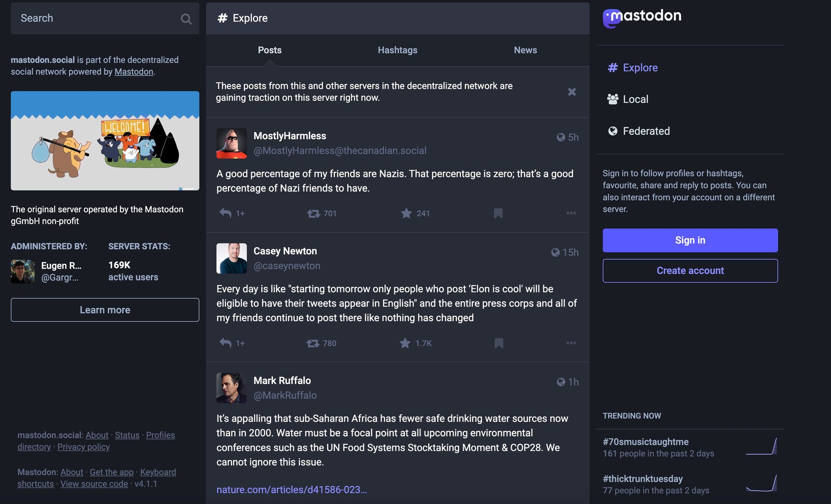Open the nature.com article link
The image size is (831, 504).
pos(292,490)
